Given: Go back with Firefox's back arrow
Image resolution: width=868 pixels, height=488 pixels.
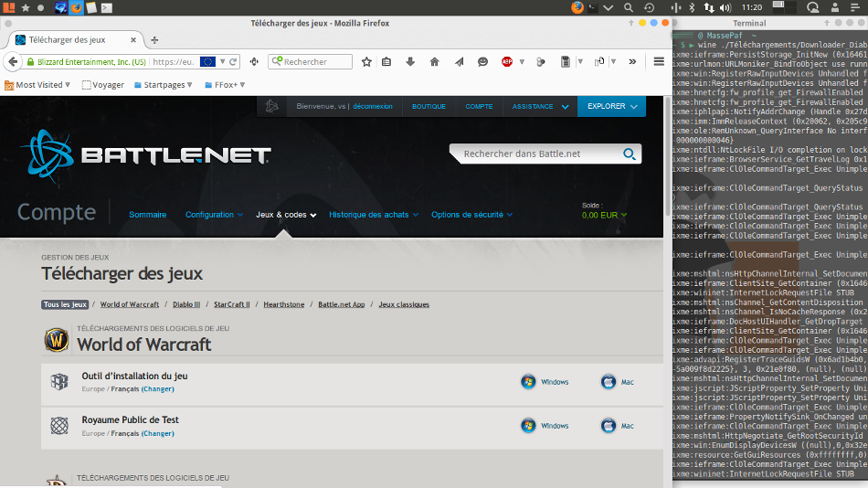Looking at the screenshot, I should 14,61.
